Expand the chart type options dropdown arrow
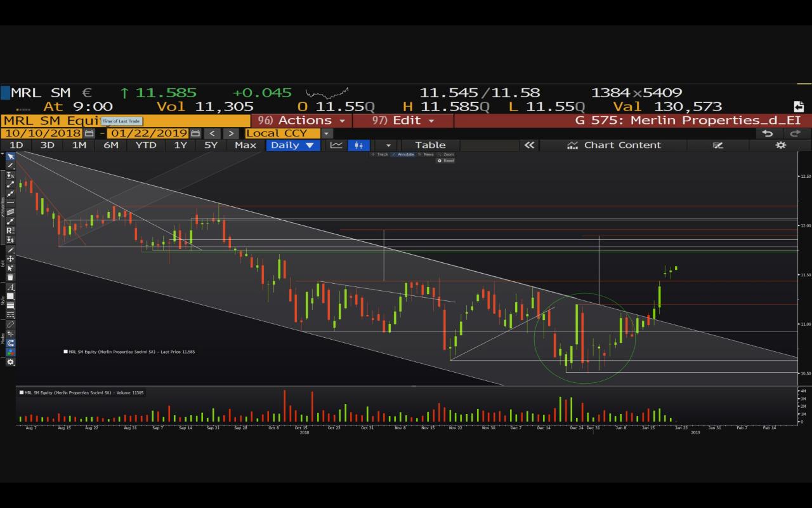This screenshot has height=508, width=812. pos(388,145)
